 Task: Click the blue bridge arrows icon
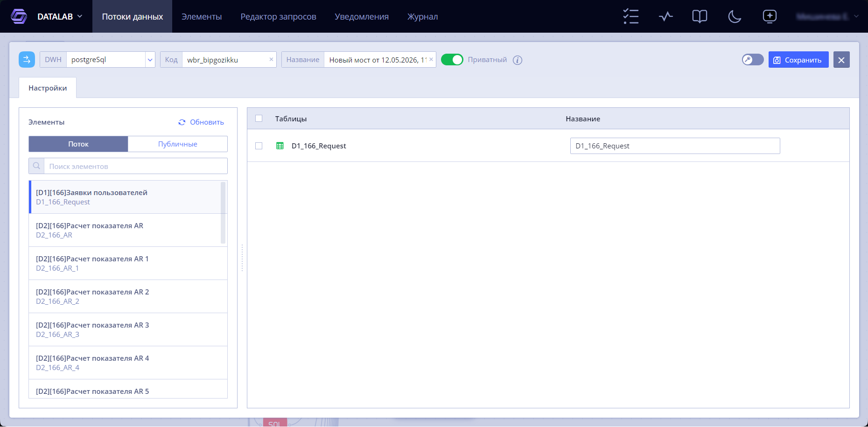(x=27, y=59)
